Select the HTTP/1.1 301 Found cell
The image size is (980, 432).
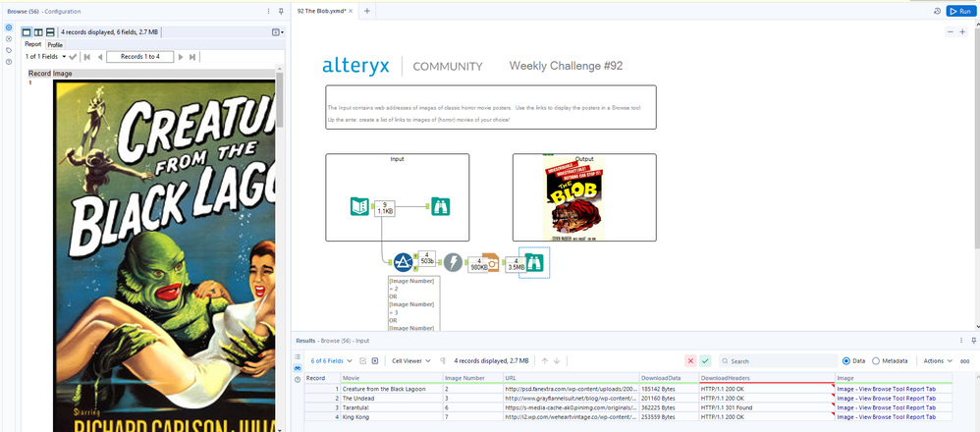click(x=767, y=407)
